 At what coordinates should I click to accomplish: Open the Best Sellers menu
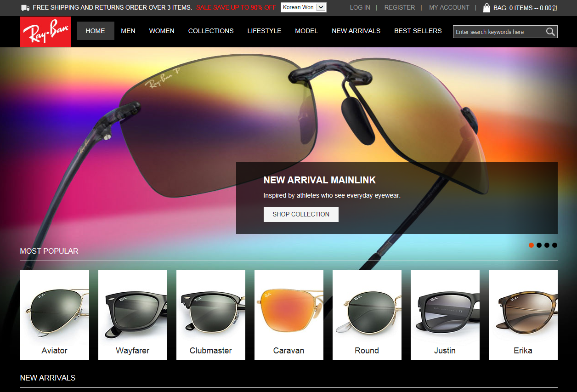pyautogui.click(x=418, y=31)
